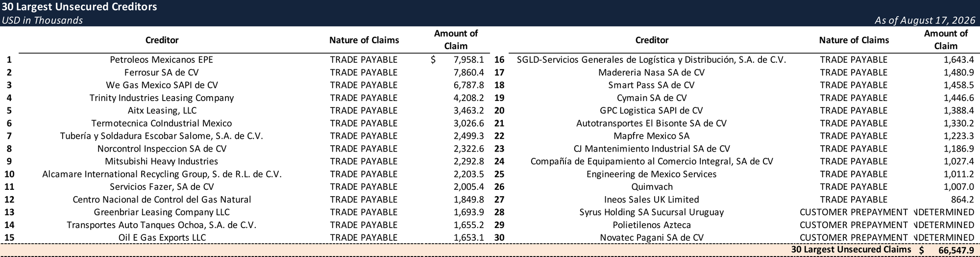Select the left 'Creditor' column header
This screenshot has width=980, height=257.
click(x=162, y=40)
